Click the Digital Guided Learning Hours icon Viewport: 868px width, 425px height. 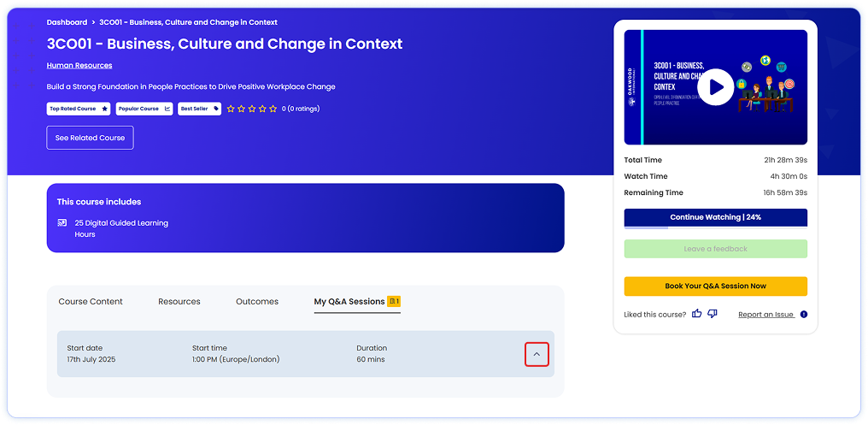coord(62,222)
